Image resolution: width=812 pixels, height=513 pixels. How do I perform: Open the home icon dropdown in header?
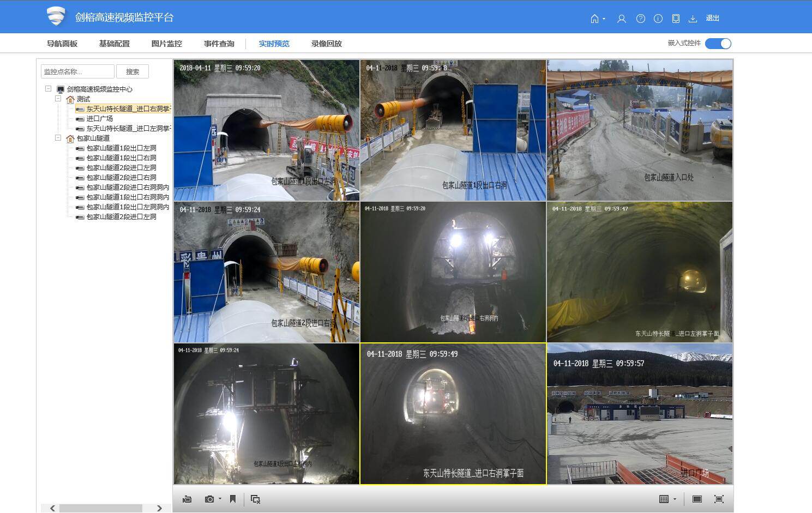click(x=597, y=19)
